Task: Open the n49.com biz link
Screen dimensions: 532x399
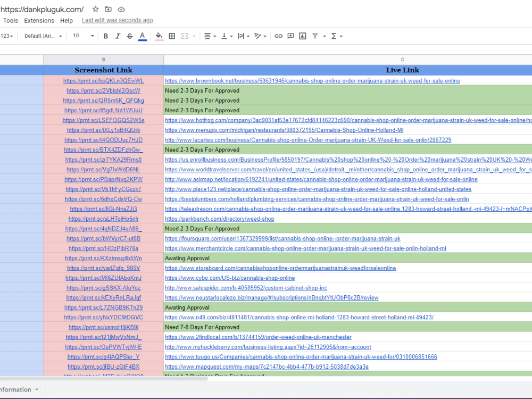Action: (x=299, y=317)
